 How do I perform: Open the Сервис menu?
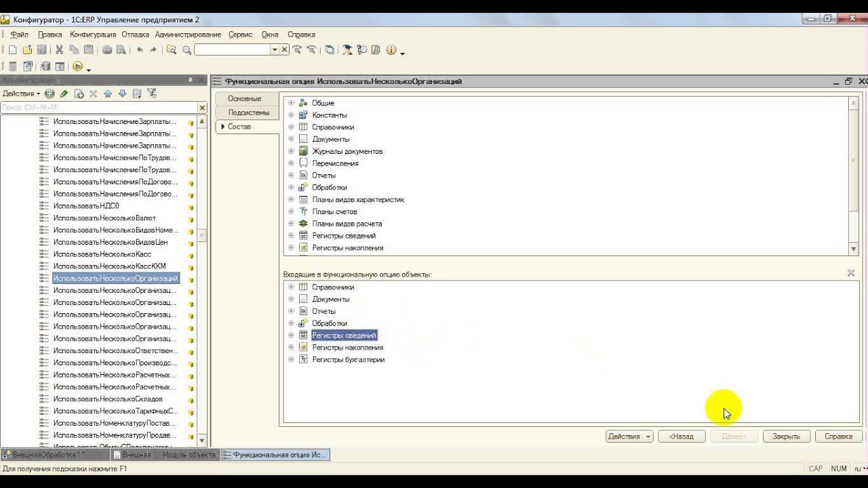[240, 35]
